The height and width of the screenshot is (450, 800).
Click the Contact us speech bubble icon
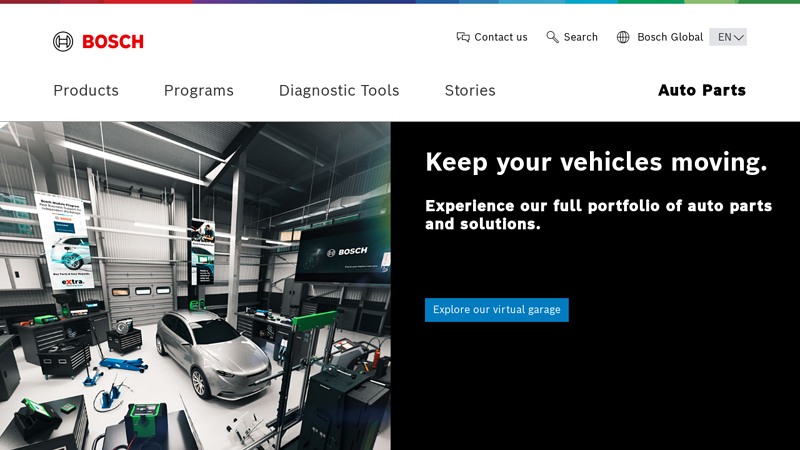[x=463, y=37]
